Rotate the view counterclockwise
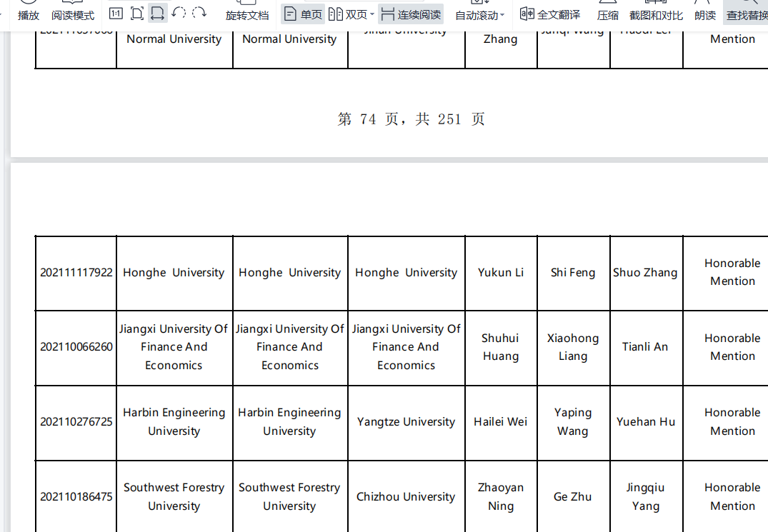Image resolution: width=768 pixels, height=532 pixels. click(179, 14)
